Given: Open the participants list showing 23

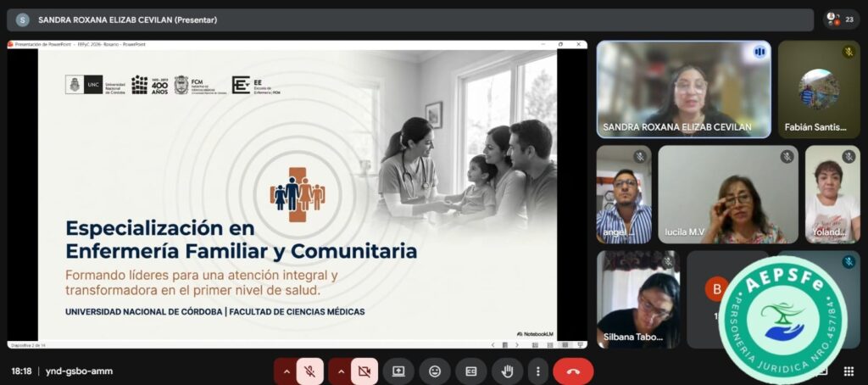Looking at the screenshot, I should 839,20.
